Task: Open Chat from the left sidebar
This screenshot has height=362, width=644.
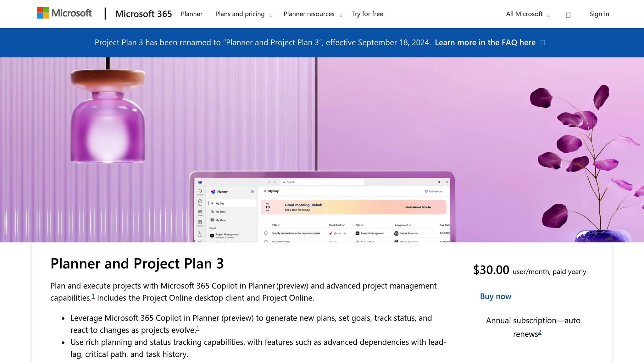Action: tap(200, 201)
